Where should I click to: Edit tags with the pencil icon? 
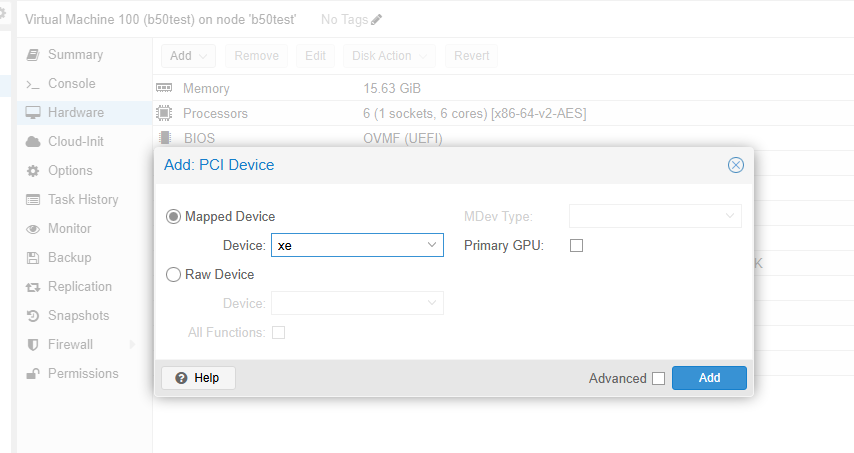376,20
